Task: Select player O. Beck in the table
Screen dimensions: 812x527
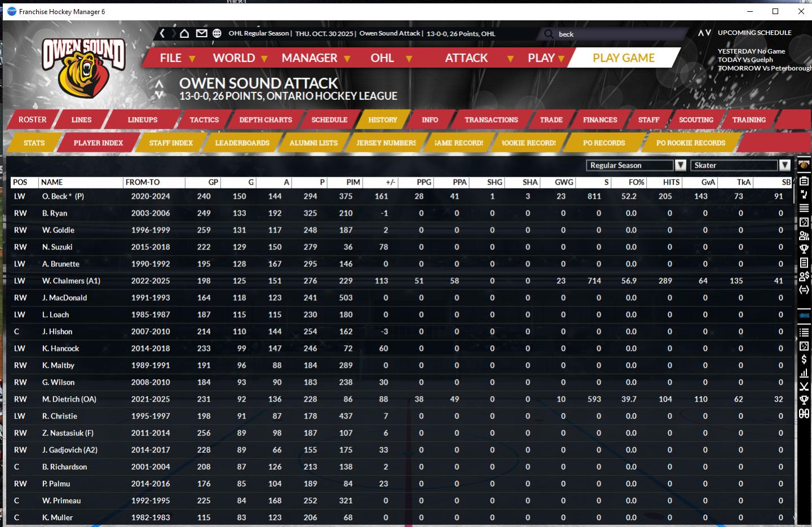Action: (63, 196)
